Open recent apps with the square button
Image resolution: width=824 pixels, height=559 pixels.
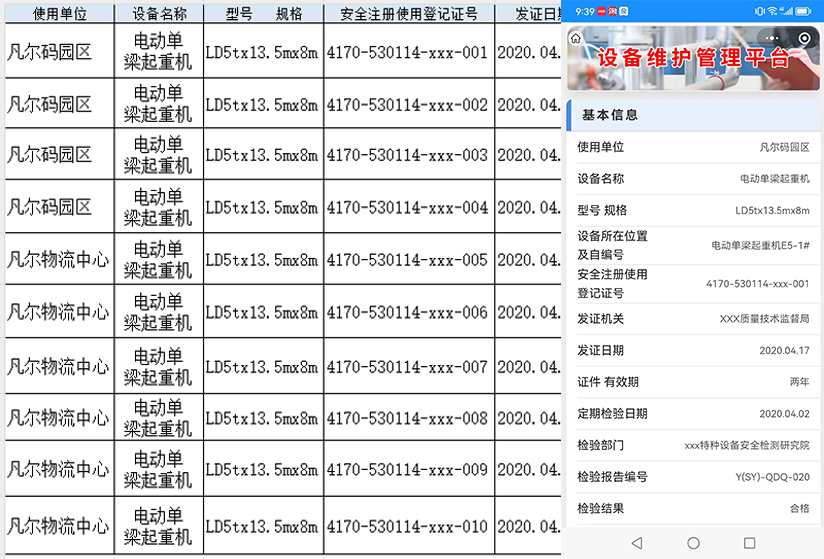[x=749, y=543]
